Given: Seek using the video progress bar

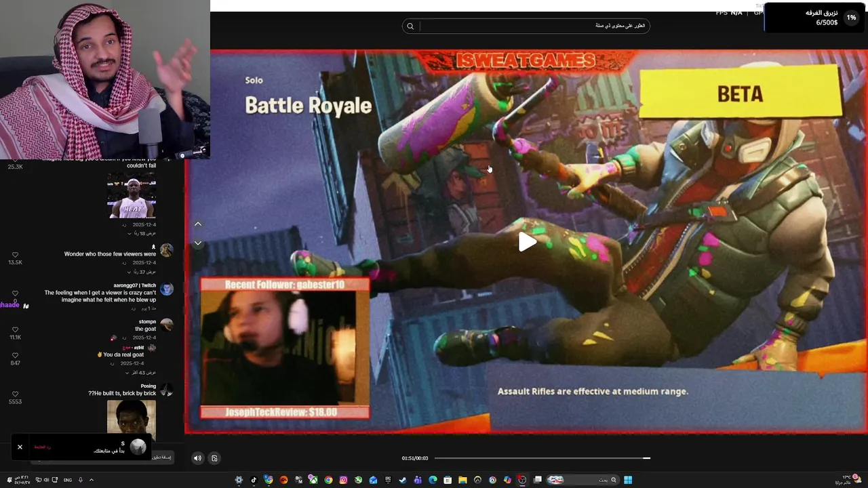Looking at the screenshot, I should [542, 458].
